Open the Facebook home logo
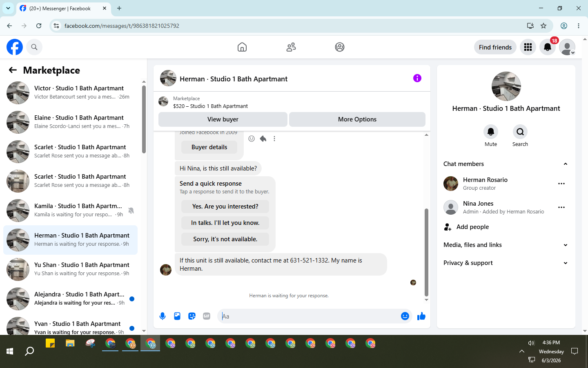Image resolution: width=588 pixels, height=368 pixels. point(15,47)
